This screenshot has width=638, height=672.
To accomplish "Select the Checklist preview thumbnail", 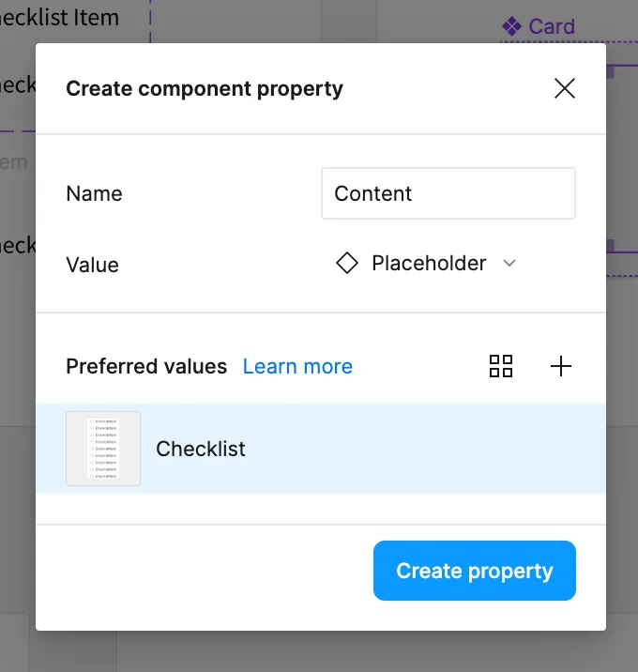I will click(x=103, y=449).
